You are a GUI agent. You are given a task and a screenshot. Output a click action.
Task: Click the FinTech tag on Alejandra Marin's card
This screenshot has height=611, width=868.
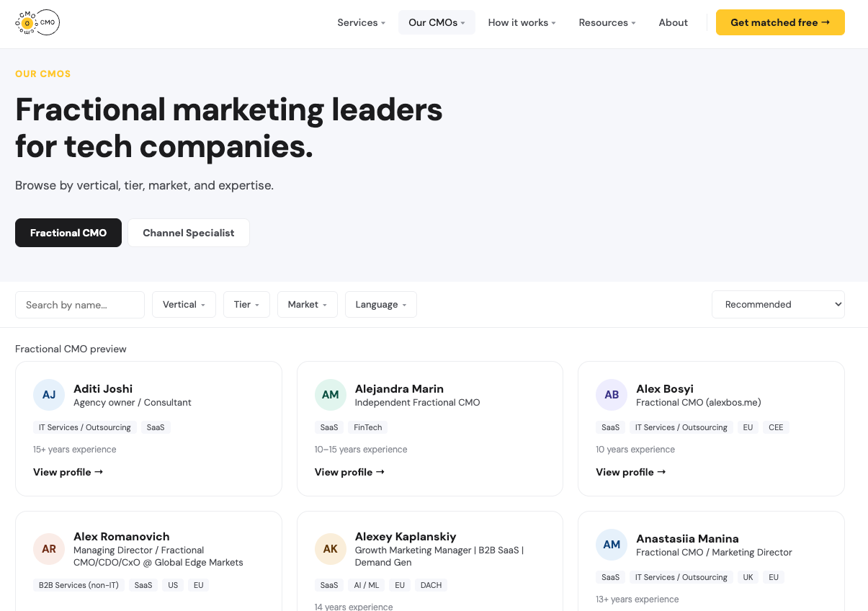click(x=368, y=427)
